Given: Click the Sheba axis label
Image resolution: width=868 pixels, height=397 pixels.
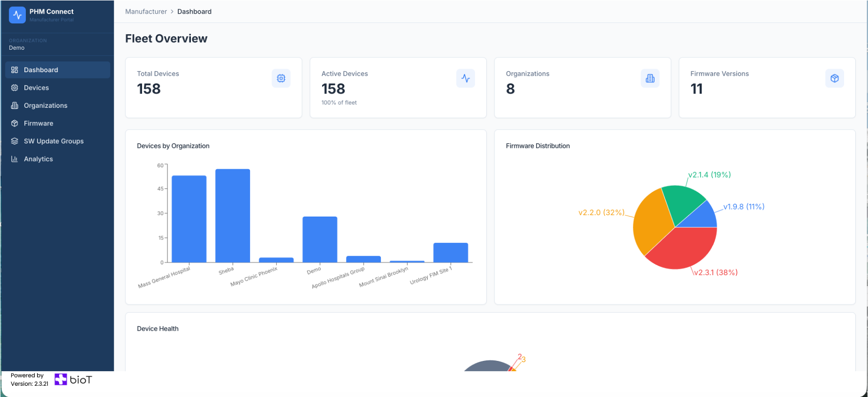Looking at the screenshot, I should pos(226,271).
